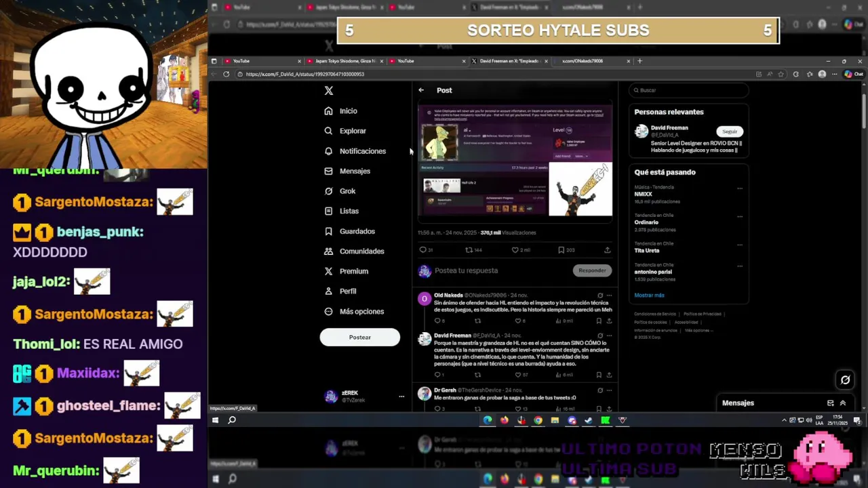The height and width of the screenshot is (488, 868).
Task: Expand the Mensajes drawer with double chevron
Action: (x=843, y=403)
